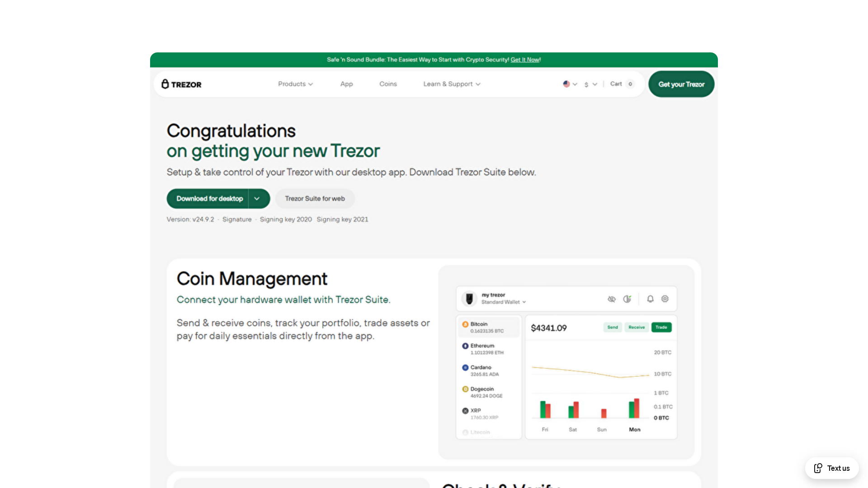Change currency with dollar dropdown
868x488 pixels.
pos(590,84)
